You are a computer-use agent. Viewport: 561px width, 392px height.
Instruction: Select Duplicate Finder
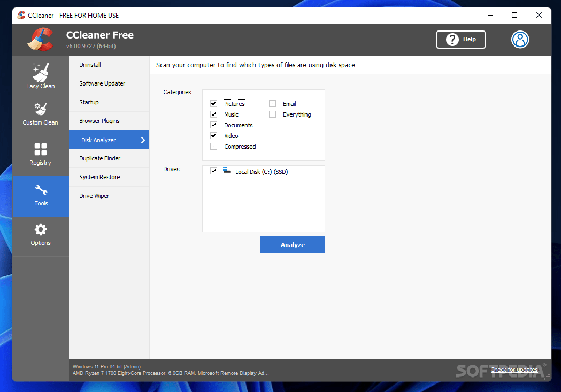[101, 158]
